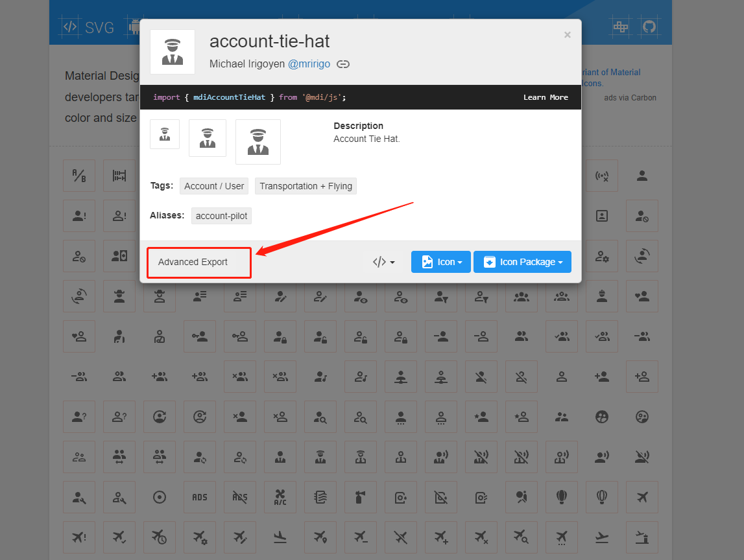Image resolution: width=744 pixels, height=560 pixels.
Task: Open the Icon Package dropdown
Action: pyautogui.click(x=522, y=262)
